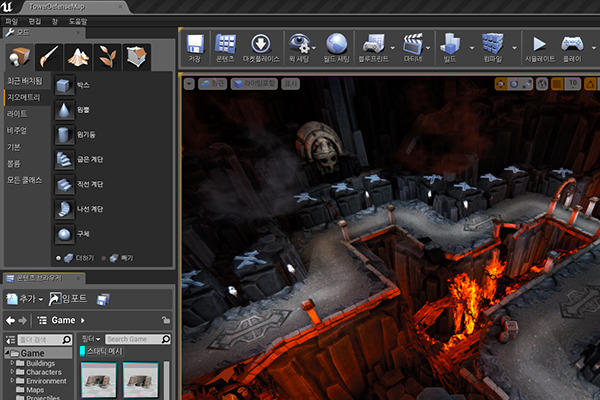
Task: Open the 도움말 menu
Action: [78, 21]
